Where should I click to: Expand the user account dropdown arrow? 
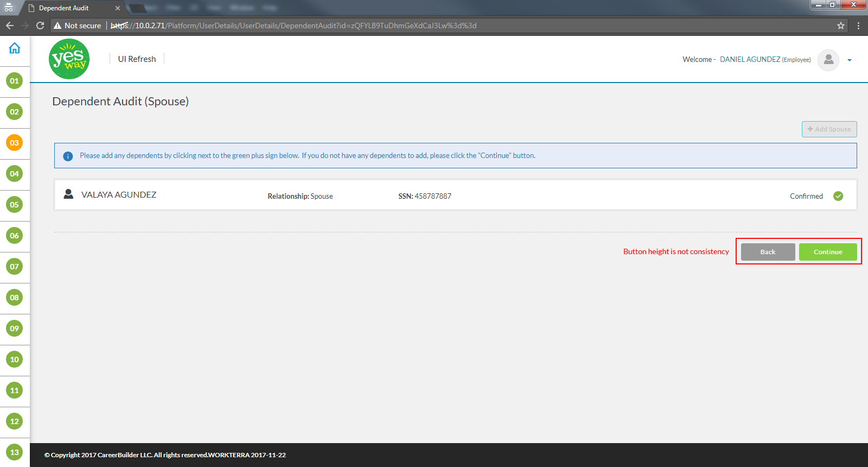[x=850, y=60]
